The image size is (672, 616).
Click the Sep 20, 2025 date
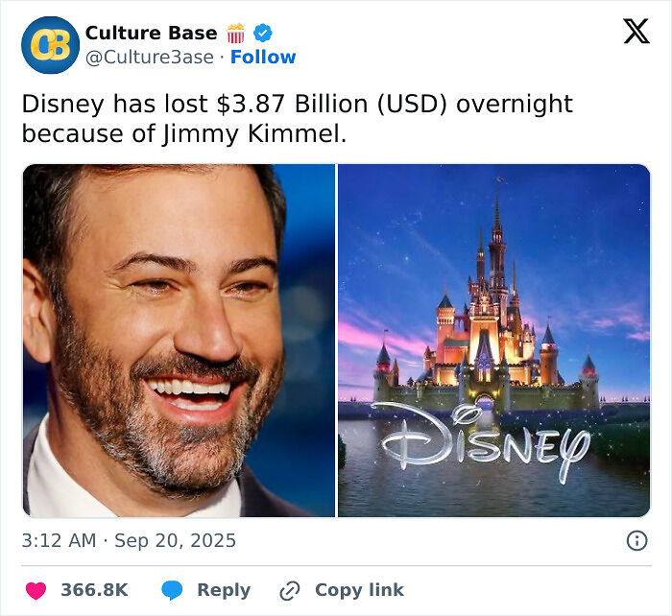click(175, 540)
